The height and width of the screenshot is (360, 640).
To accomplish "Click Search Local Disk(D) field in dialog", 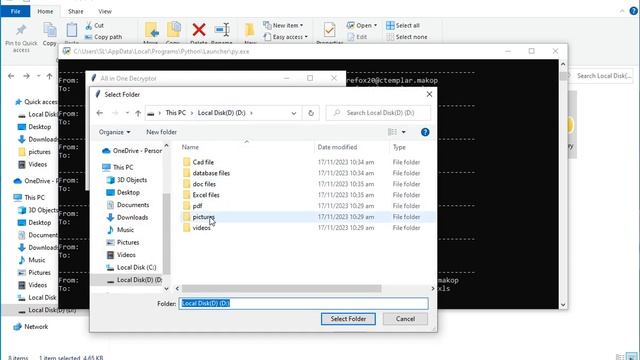I will coord(378,113).
